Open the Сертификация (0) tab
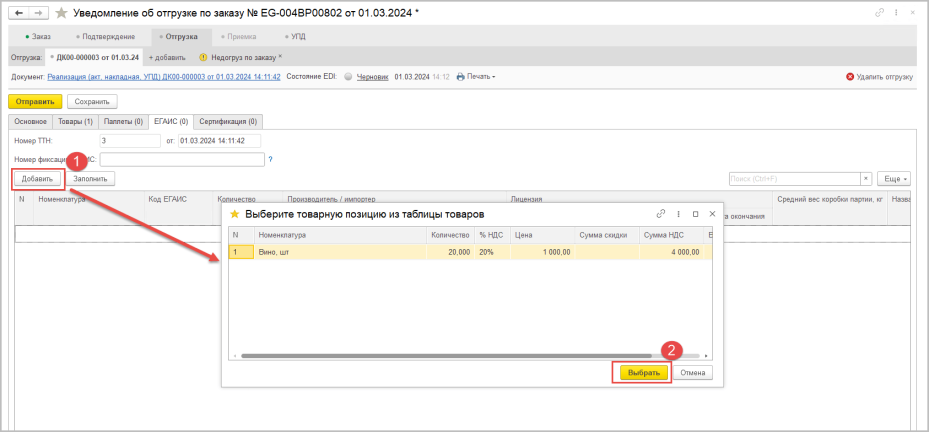 (x=228, y=121)
